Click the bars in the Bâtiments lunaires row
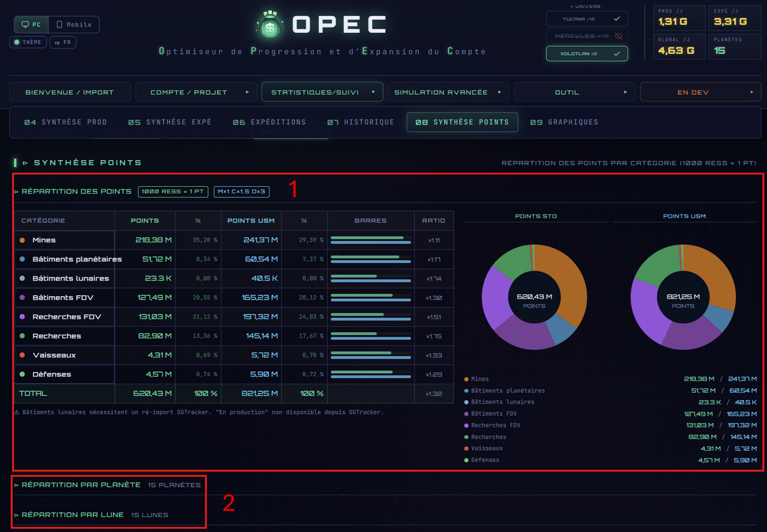 pyautogui.click(x=371, y=279)
